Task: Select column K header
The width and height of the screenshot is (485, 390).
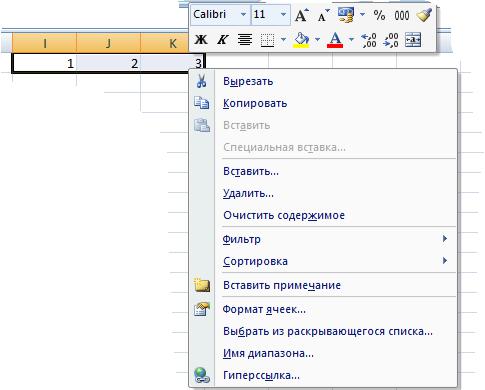Action: (165, 43)
